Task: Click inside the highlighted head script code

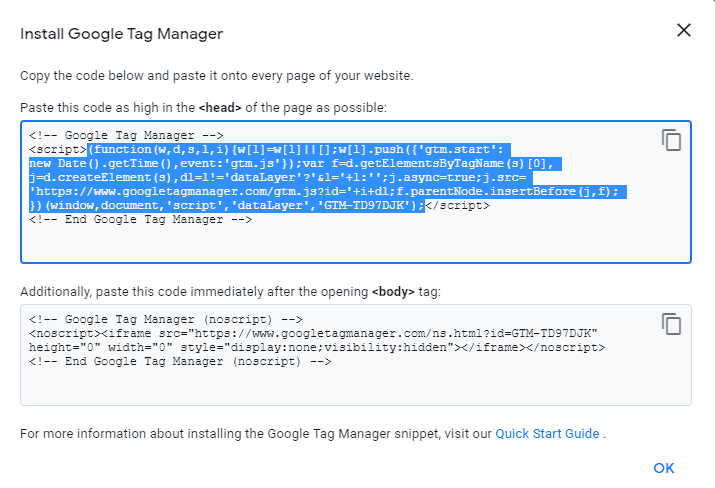Action: coord(327,177)
